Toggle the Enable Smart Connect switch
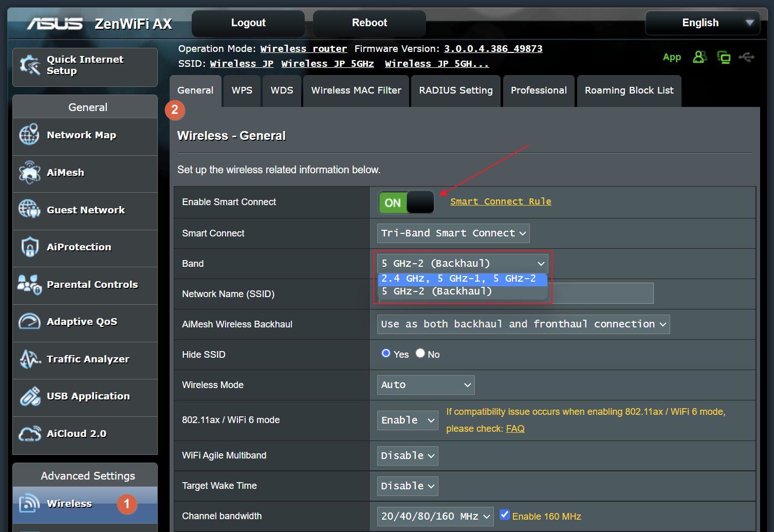Viewport: 774px width, 532px height. pos(407,202)
